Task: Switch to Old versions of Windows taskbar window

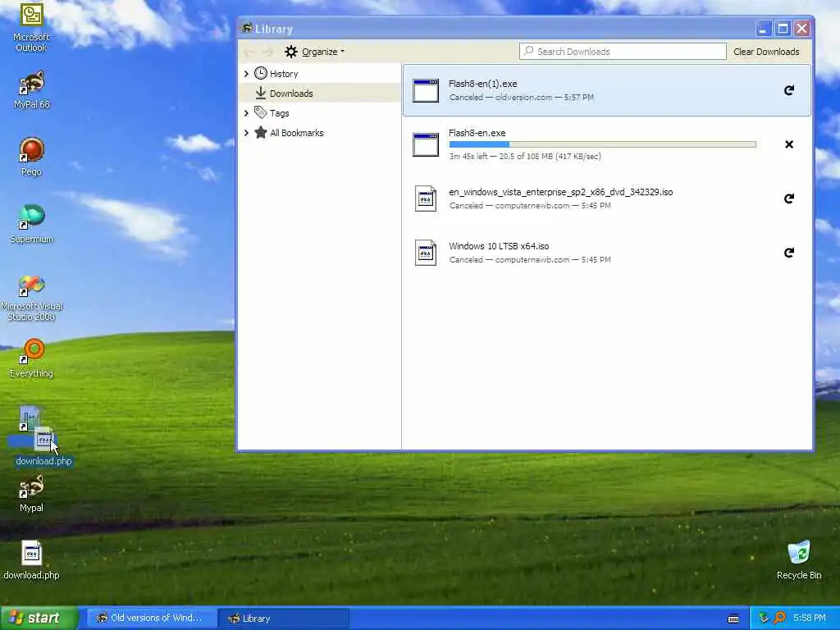Action: pos(150,618)
